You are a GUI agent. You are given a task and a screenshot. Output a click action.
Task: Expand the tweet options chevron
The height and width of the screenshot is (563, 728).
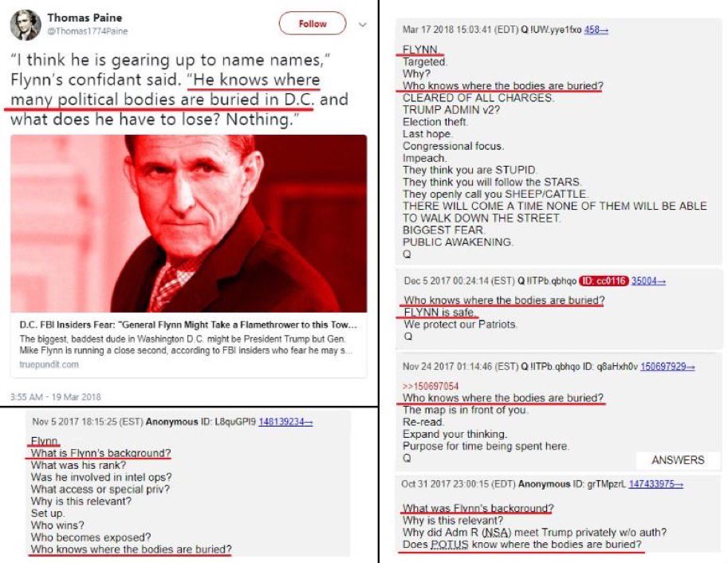point(363,25)
